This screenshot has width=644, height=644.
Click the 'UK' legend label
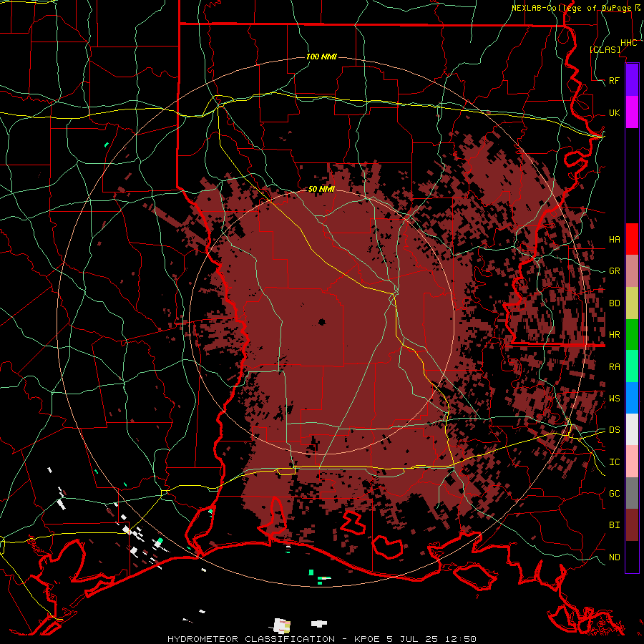click(x=614, y=112)
